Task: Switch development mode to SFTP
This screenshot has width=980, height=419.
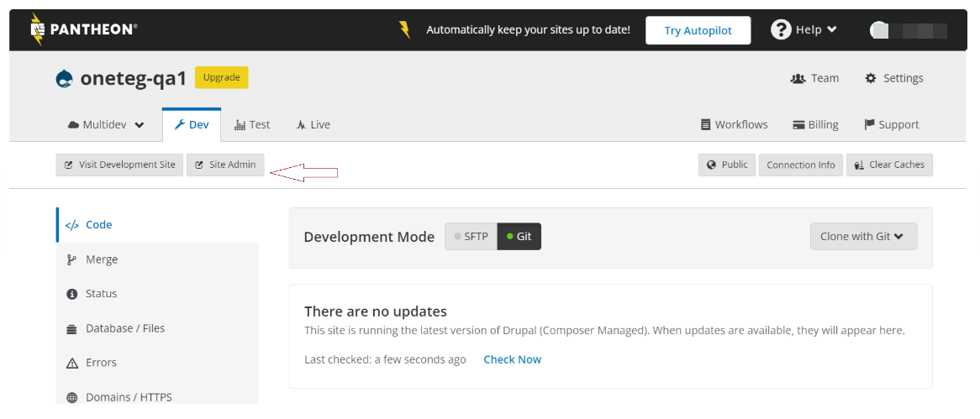Action: 471,237
